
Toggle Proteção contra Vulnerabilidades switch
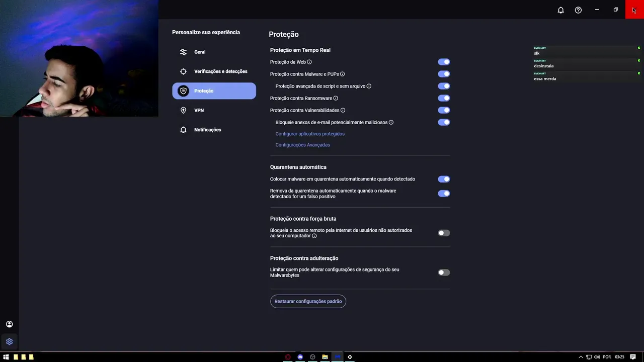tap(444, 110)
